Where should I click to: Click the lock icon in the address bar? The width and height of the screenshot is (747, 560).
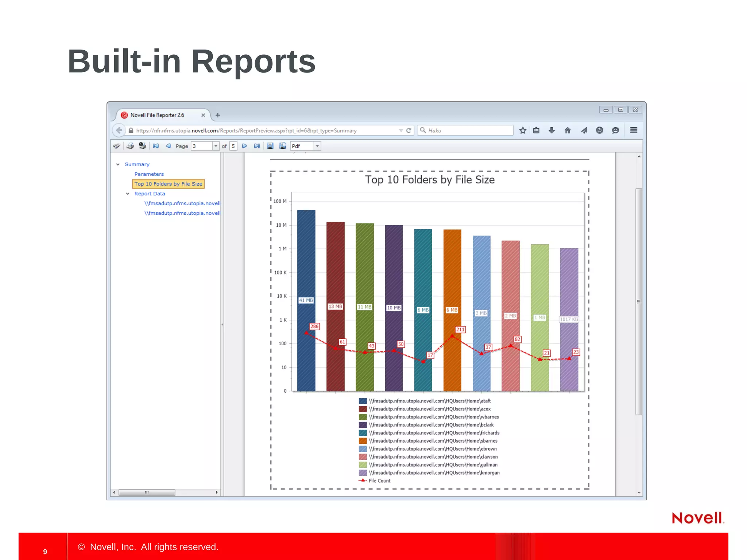click(131, 130)
